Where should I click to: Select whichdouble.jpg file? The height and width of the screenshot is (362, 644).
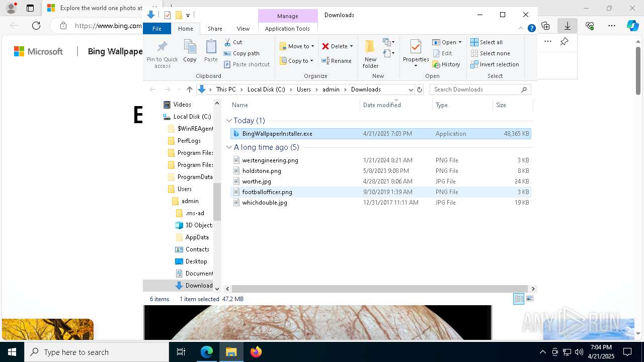(x=380, y=203)
